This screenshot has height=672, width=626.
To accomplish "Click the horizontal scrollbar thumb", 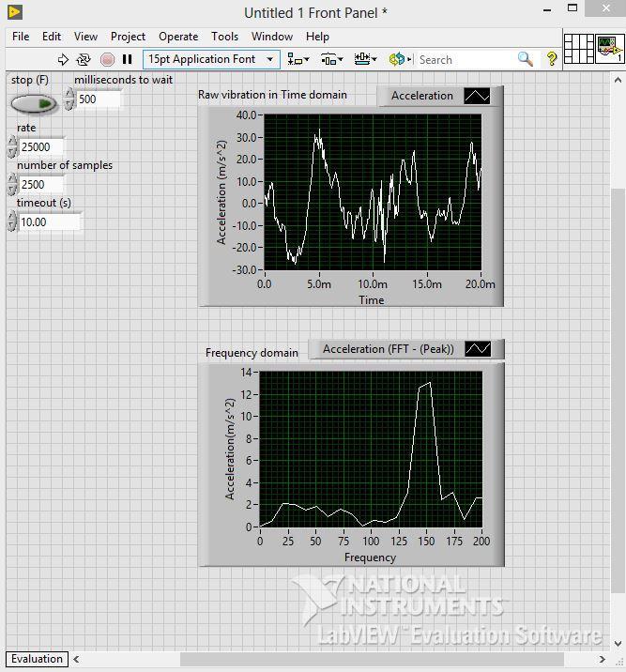I will pos(372,659).
